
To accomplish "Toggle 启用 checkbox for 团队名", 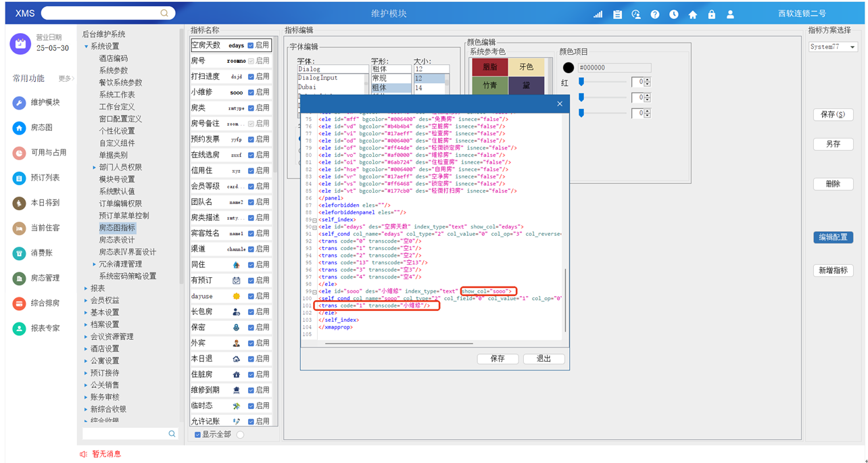I will click(251, 202).
